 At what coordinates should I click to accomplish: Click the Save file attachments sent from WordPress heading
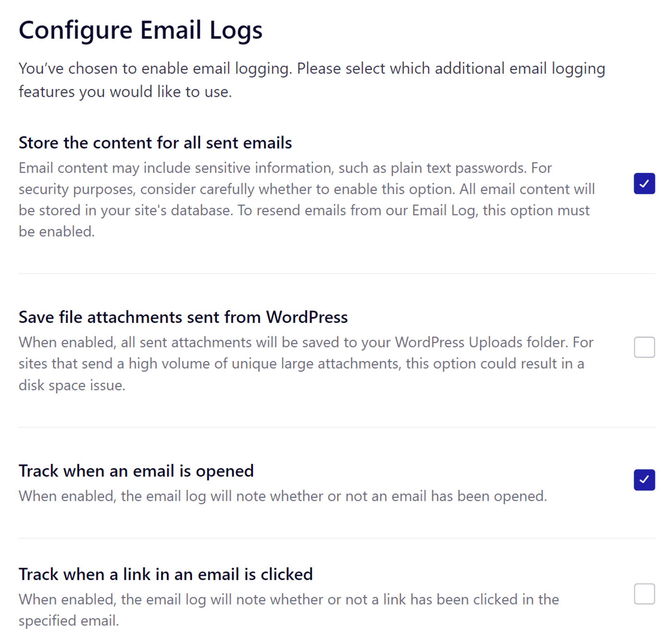pyautogui.click(x=183, y=317)
